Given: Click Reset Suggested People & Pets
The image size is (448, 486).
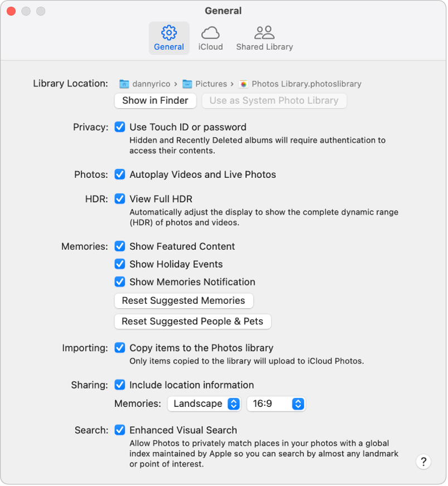Looking at the screenshot, I should [x=192, y=322].
